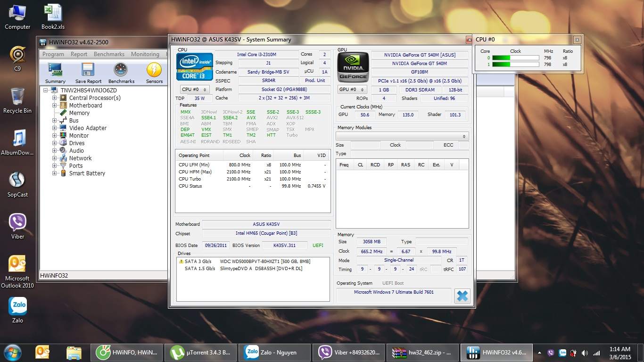
Task: Select the Smart Battery icon in the tree
Action: point(63,173)
